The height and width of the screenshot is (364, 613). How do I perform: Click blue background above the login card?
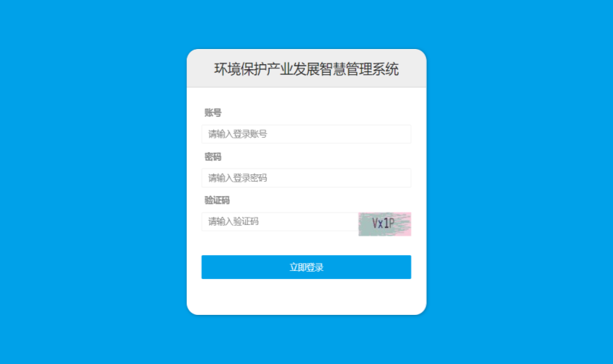tap(306, 25)
